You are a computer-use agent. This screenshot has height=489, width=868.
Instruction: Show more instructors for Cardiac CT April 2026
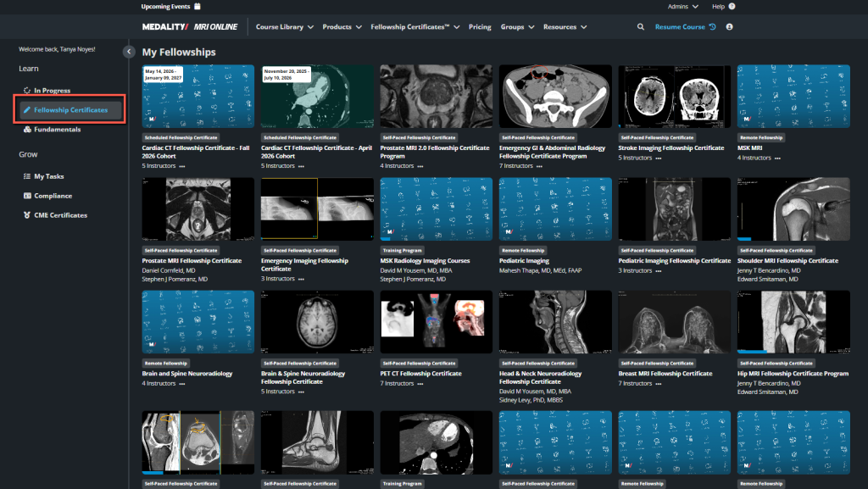(x=301, y=166)
